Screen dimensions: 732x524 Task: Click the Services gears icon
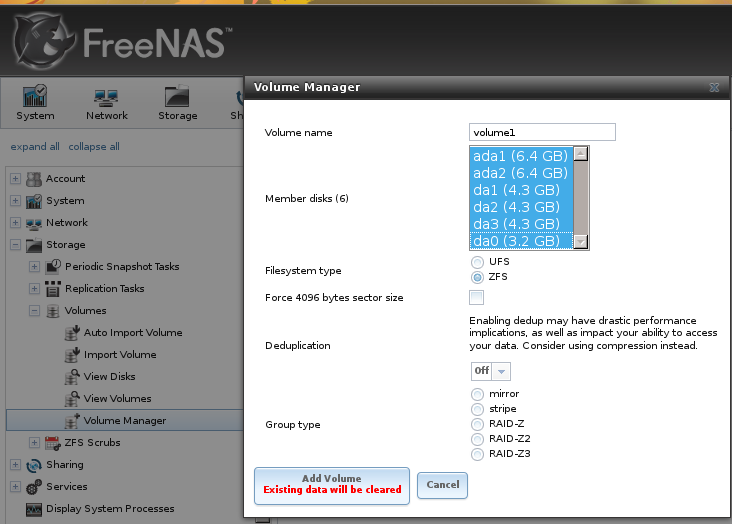click(34, 487)
